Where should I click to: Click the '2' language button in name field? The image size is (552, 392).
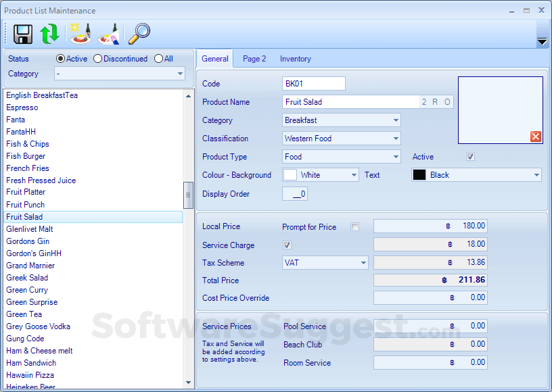tap(424, 102)
